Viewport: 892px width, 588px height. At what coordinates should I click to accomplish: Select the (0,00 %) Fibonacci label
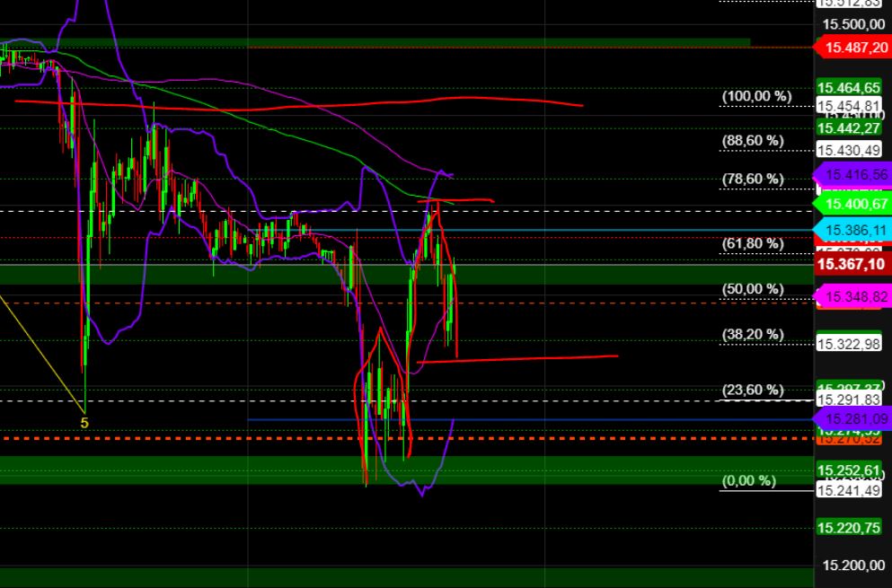pyautogui.click(x=748, y=482)
